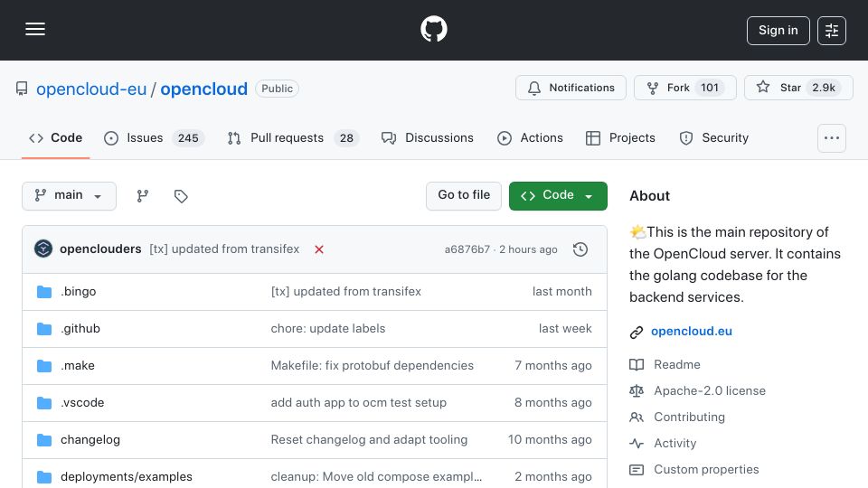Open the openclouders author link

(x=100, y=249)
